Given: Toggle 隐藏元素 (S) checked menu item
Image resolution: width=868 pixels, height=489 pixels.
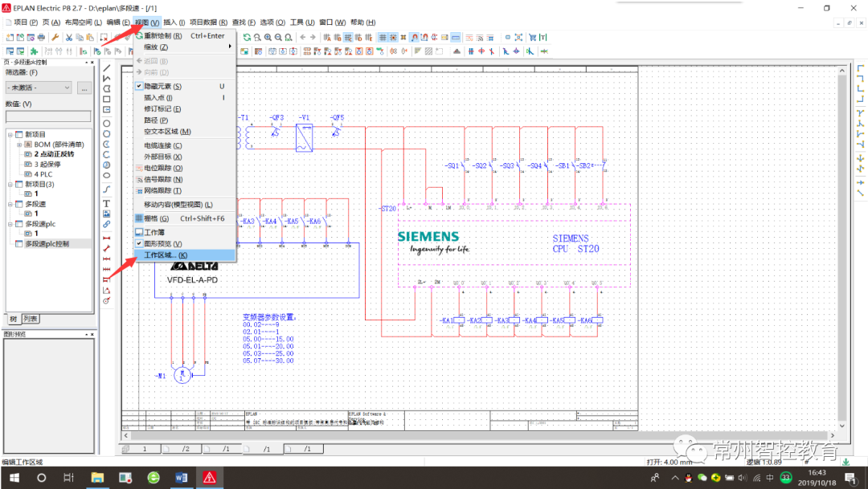Looking at the screenshot, I should click(x=185, y=86).
